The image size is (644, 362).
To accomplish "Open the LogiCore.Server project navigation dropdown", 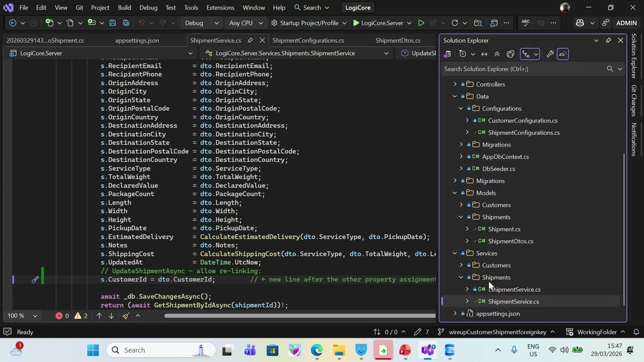I will (101, 53).
